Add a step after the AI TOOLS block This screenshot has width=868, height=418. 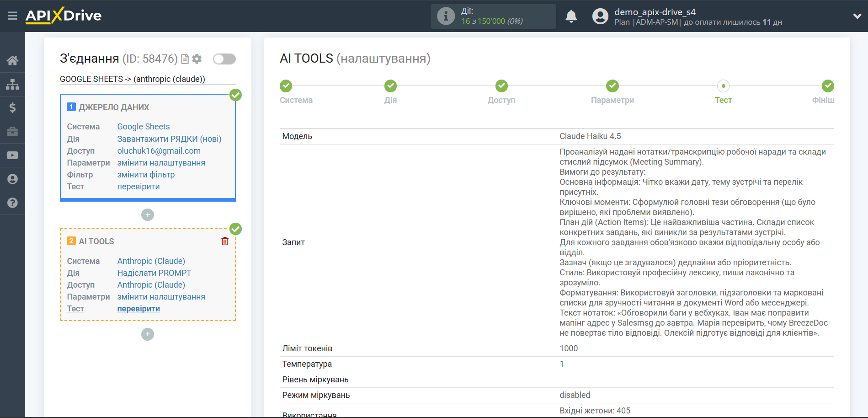(148, 335)
